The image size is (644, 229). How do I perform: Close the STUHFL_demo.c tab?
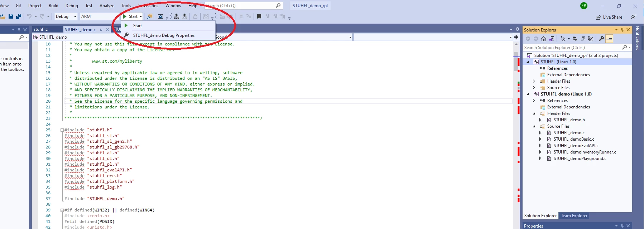click(107, 30)
